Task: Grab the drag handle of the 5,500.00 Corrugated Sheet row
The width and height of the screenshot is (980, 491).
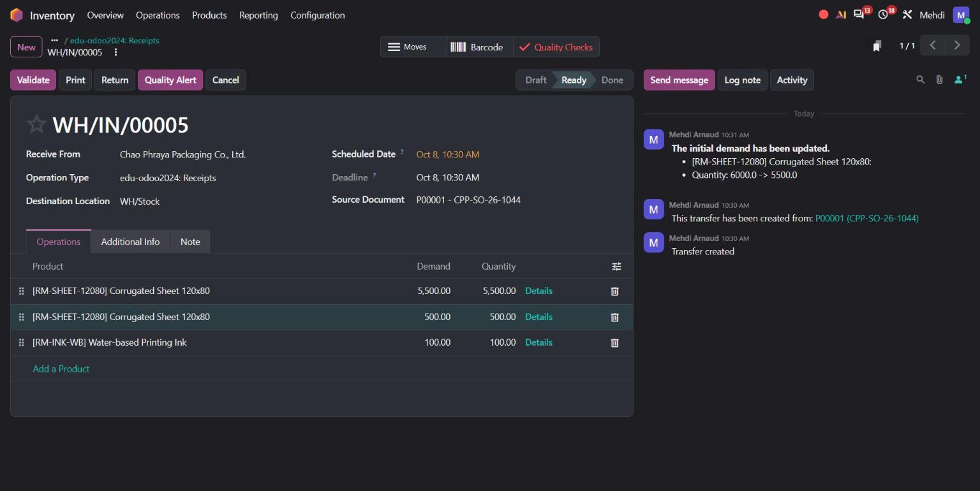Action: coord(21,291)
